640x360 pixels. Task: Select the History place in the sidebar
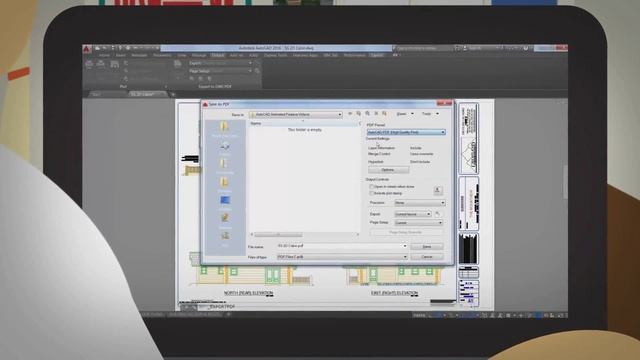click(x=224, y=148)
